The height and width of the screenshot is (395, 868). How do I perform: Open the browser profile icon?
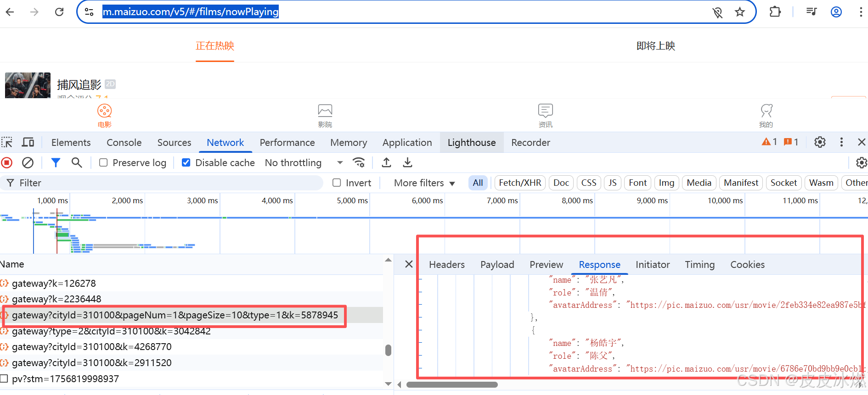836,12
